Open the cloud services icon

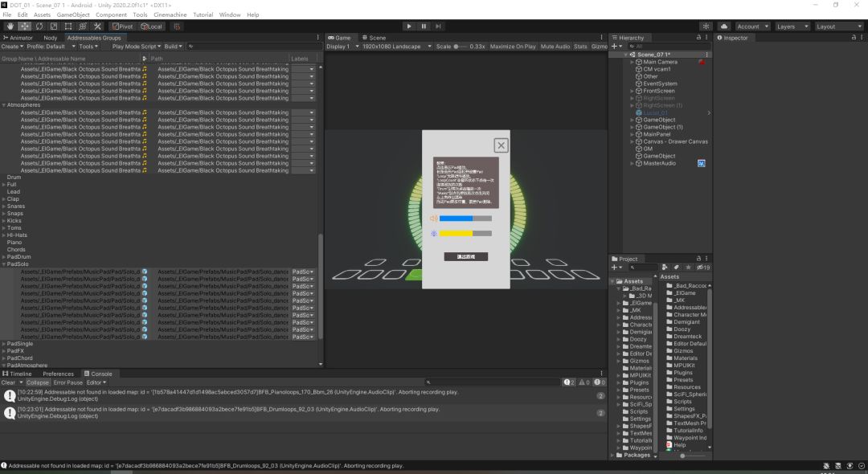(722, 27)
